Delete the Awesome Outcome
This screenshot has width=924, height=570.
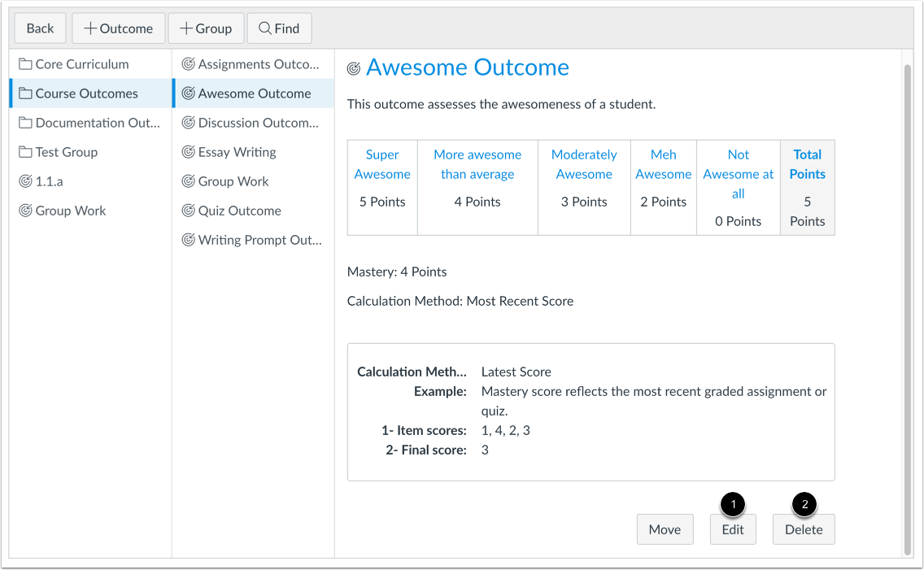(x=804, y=529)
